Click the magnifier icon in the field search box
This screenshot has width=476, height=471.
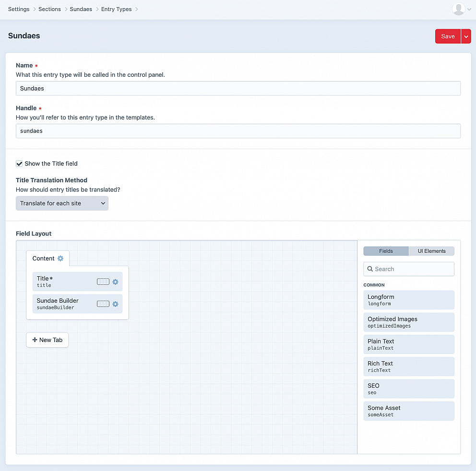370,269
